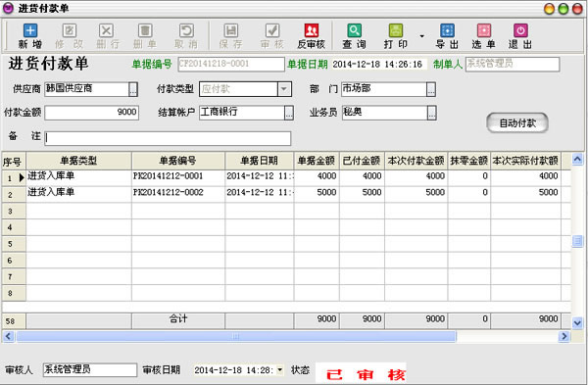Click vertical scrollbar down arrow
Viewport: 588px width, 385px height.
pos(577,322)
